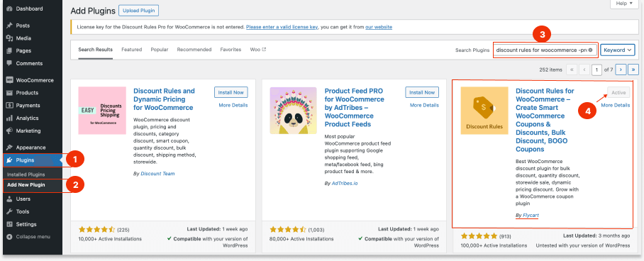Viewport: 644px width, 261px height.
Task: Click the 'our website' link
Action: 379,27
